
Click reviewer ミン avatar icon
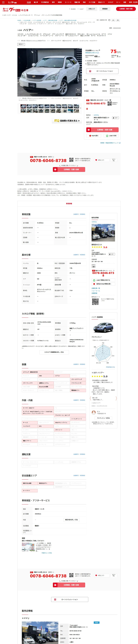(x=94, y=412)
